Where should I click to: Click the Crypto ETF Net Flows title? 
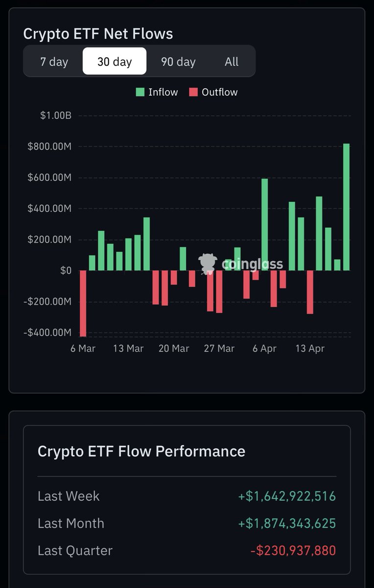click(98, 34)
